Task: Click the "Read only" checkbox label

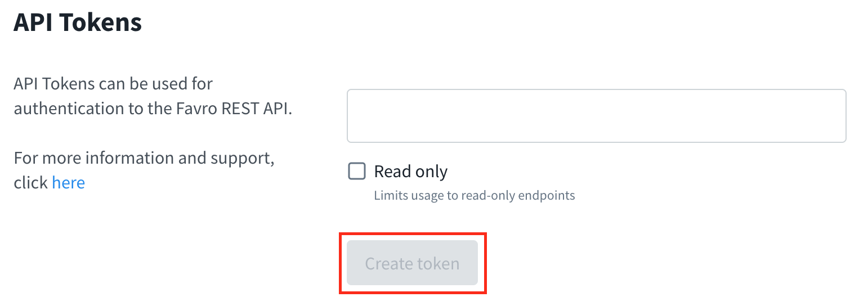Action: [410, 172]
